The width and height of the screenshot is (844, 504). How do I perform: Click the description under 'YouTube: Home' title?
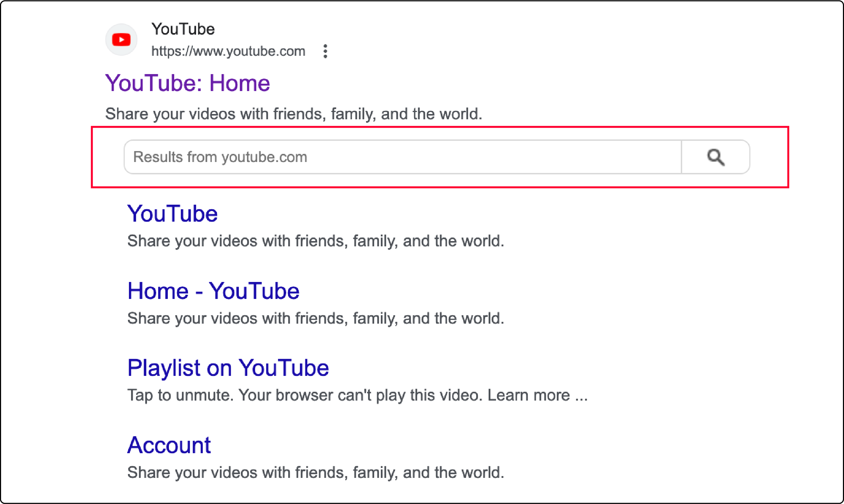click(294, 114)
